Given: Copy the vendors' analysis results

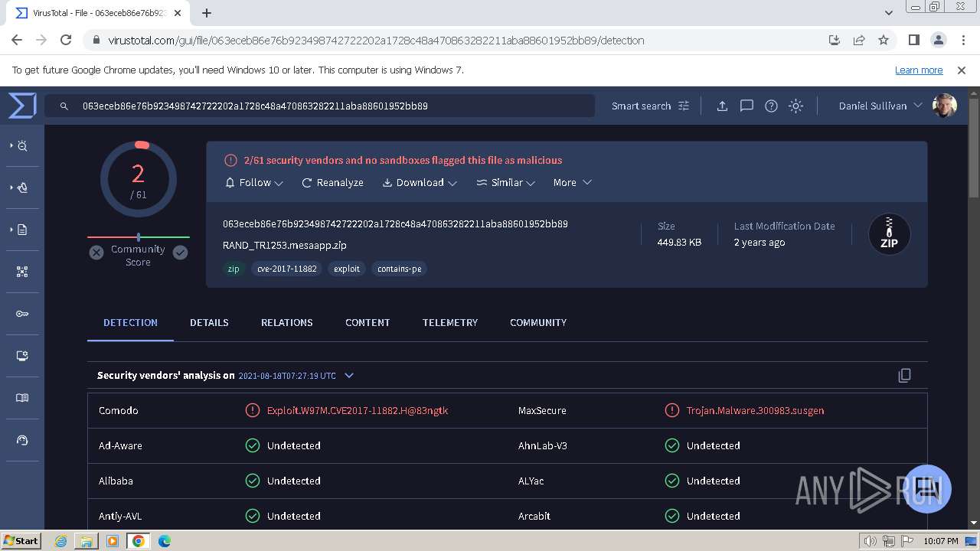Looking at the screenshot, I should (x=904, y=375).
